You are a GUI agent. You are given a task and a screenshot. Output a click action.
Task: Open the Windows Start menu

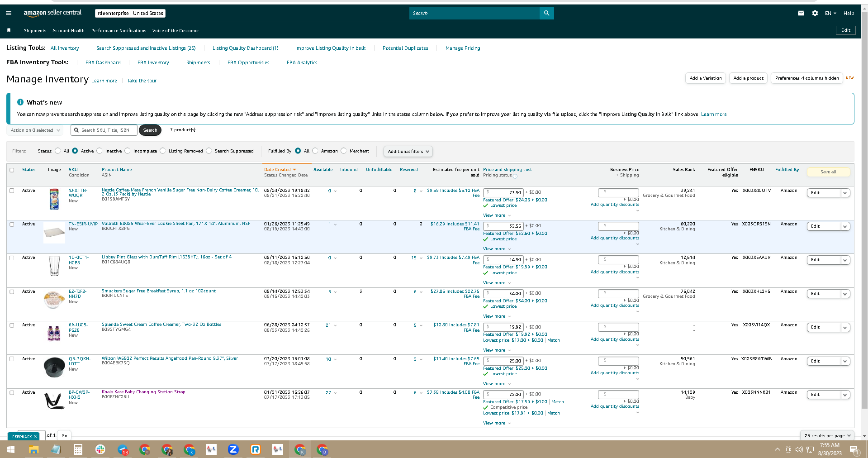tap(11, 449)
